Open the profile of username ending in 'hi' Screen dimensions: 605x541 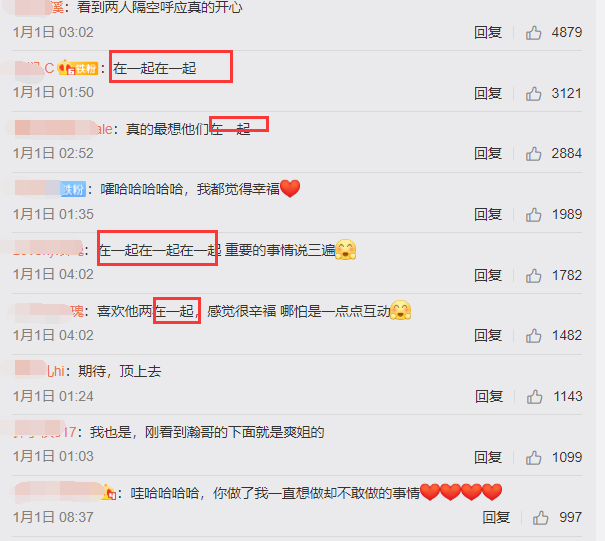pos(40,371)
